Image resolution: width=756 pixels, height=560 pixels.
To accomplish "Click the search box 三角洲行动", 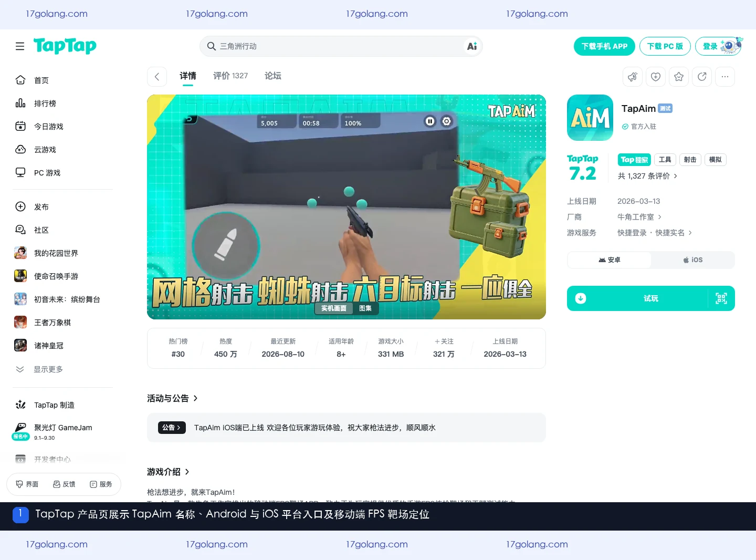I will [341, 46].
